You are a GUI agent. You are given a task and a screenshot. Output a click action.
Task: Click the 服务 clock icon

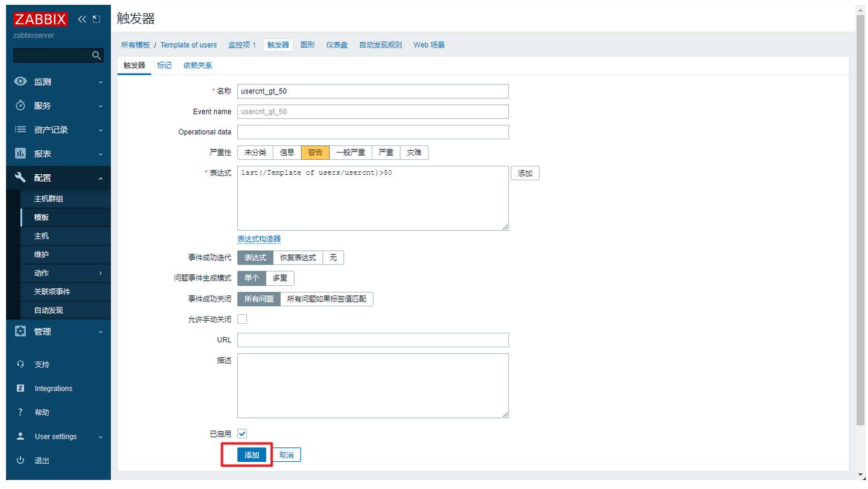(20, 106)
